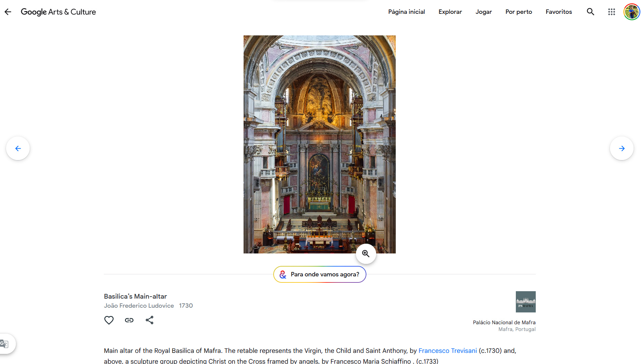Select the title Basilica's Main-altar
The width and height of the screenshot is (641, 364).
click(135, 296)
